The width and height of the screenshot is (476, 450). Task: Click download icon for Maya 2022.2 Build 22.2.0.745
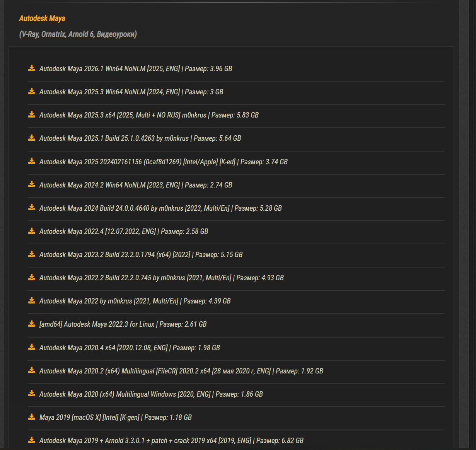(x=32, y=277)
